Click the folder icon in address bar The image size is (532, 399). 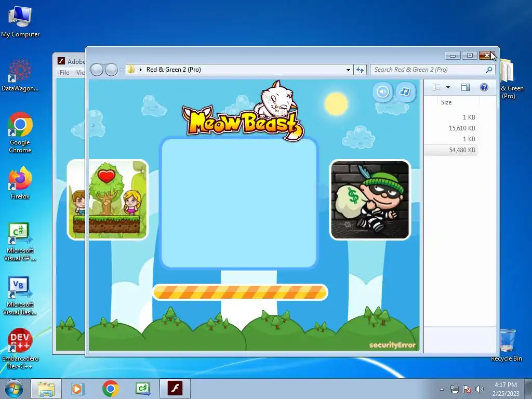pos(131,70)
